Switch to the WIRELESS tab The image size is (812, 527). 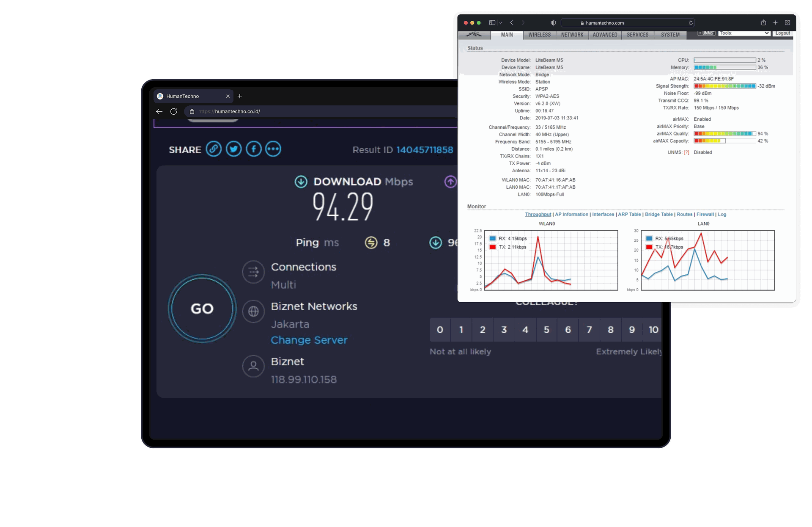pos(539,35)
